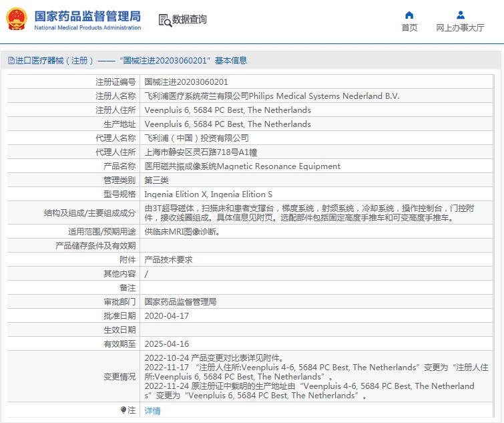Select approval date 2020-04-17
Image resolution: width=504 pixels, height=423 pixels.
(166, 316)
